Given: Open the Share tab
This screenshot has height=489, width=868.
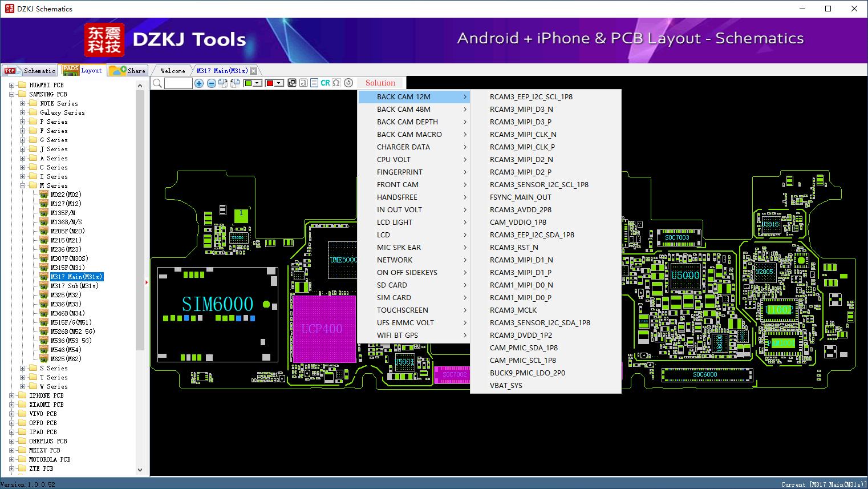Looking at the screenshot, I should coord(128,71).
